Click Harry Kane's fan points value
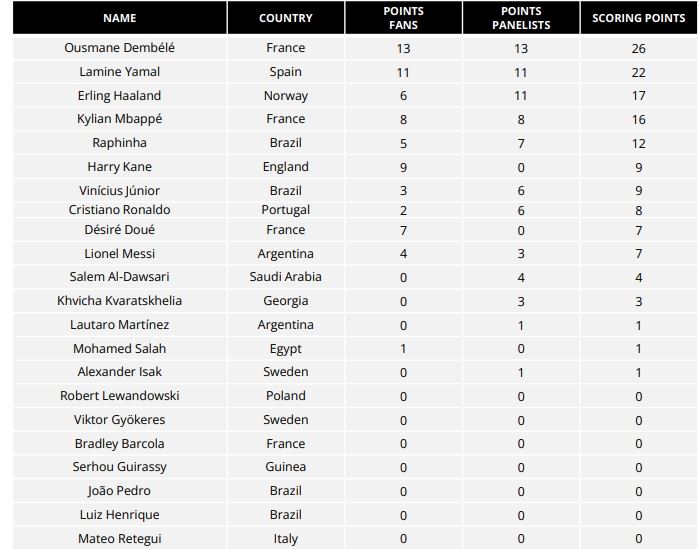Viewport: 699px width, 549px height. (x=403, y=167)
